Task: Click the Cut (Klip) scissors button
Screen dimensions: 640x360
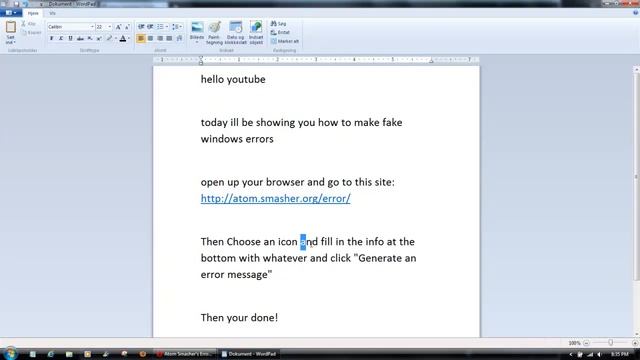Action: pyautogui.click(x=29, y=24)
